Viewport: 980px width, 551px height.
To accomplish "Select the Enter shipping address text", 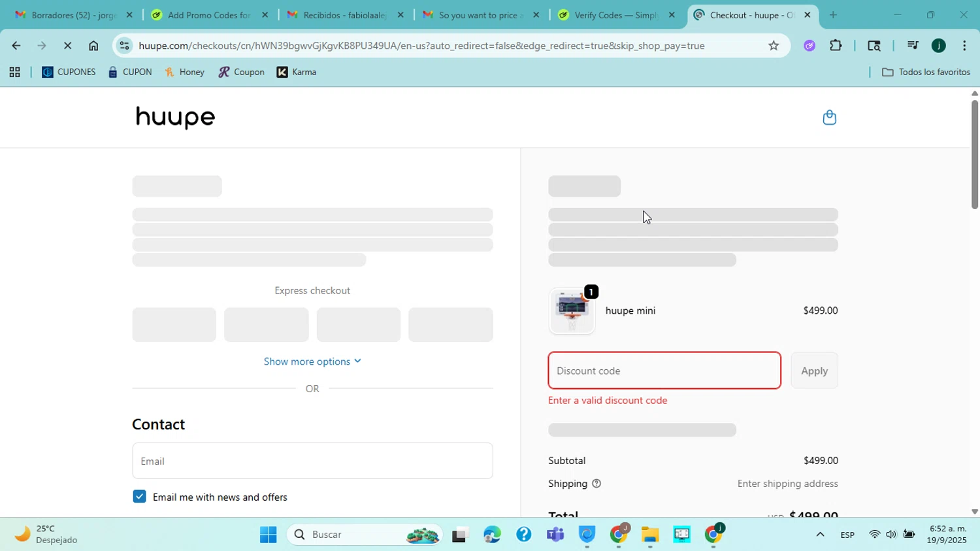I will pos(787,484).
